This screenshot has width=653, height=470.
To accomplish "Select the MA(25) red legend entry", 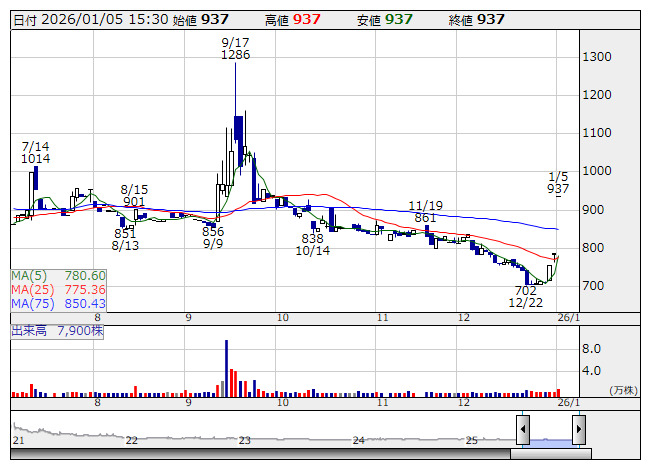I will coord(59,289).
